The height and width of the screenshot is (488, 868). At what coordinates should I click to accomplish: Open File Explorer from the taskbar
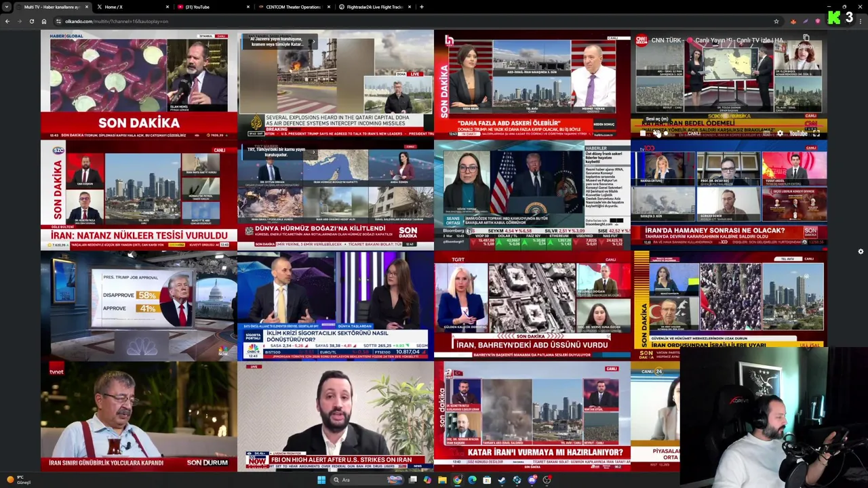[442, 480]
